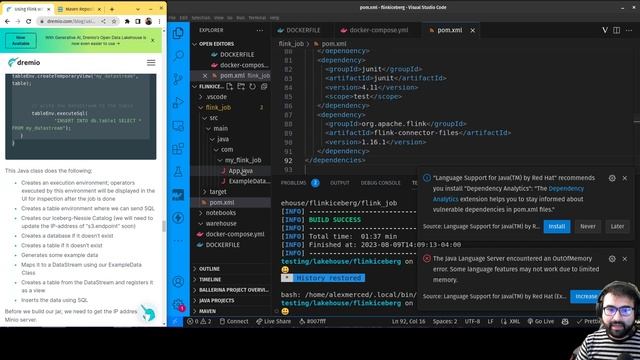Click the Dependency Analytics link
The width and height of the screenshot is (640, 360).
click(566, 189)
